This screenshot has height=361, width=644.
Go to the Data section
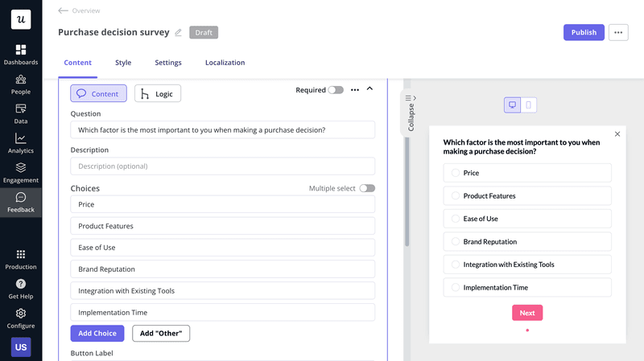(21, 114)
